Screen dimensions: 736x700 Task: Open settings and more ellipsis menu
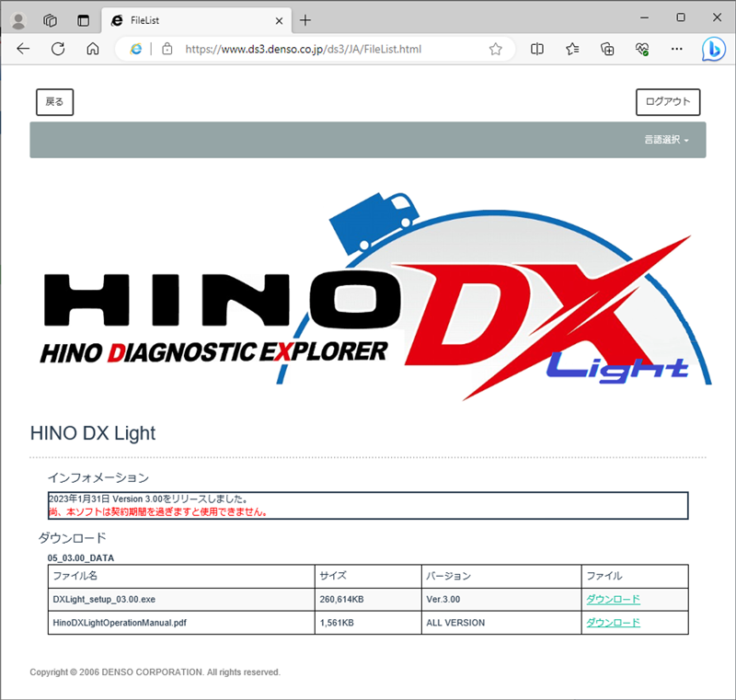point(677,49)
